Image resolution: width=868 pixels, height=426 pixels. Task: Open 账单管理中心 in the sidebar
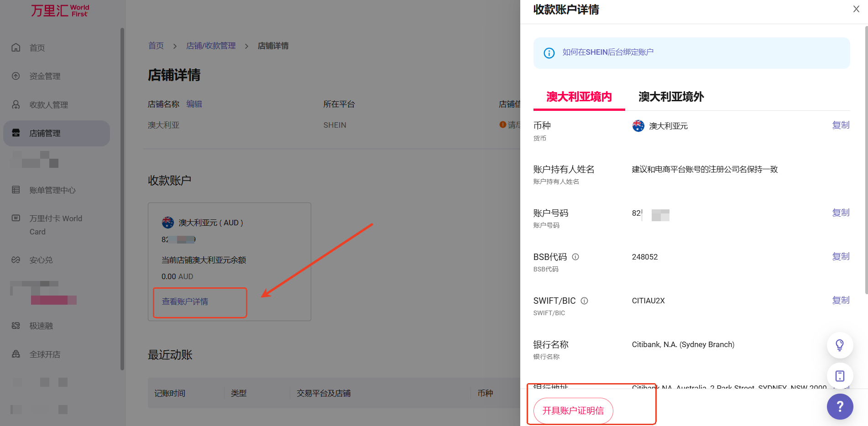pos(52,190)
